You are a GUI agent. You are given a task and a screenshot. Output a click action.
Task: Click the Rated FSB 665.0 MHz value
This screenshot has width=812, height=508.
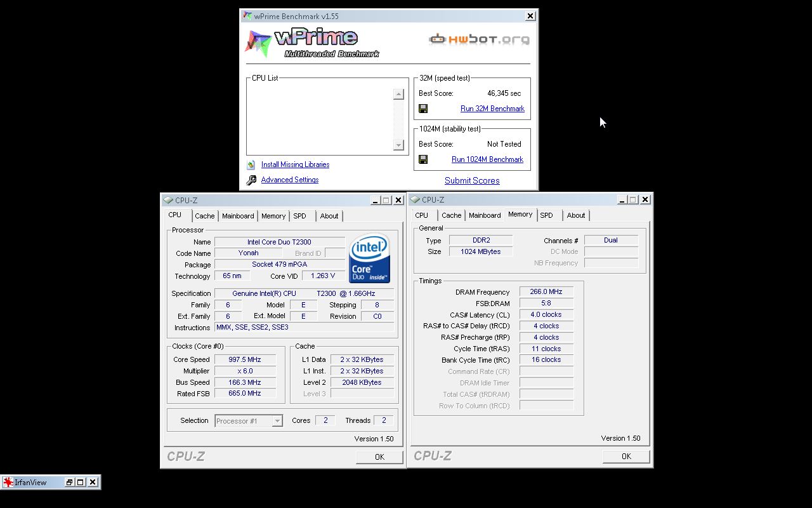245,393
